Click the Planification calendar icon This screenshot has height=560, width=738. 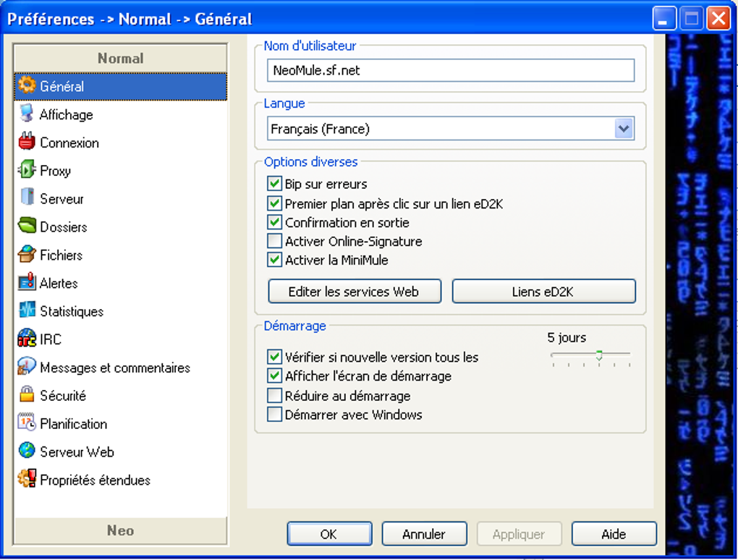(x=27, y=423)
